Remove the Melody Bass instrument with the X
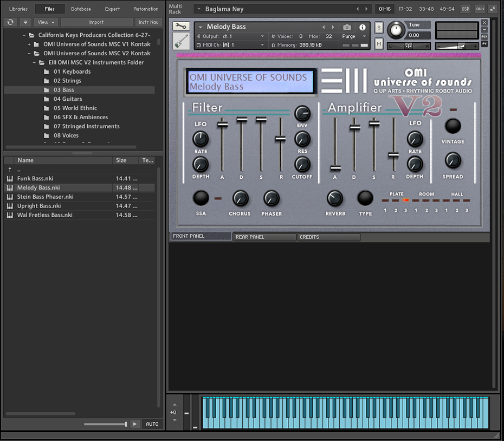 point(484,23)
